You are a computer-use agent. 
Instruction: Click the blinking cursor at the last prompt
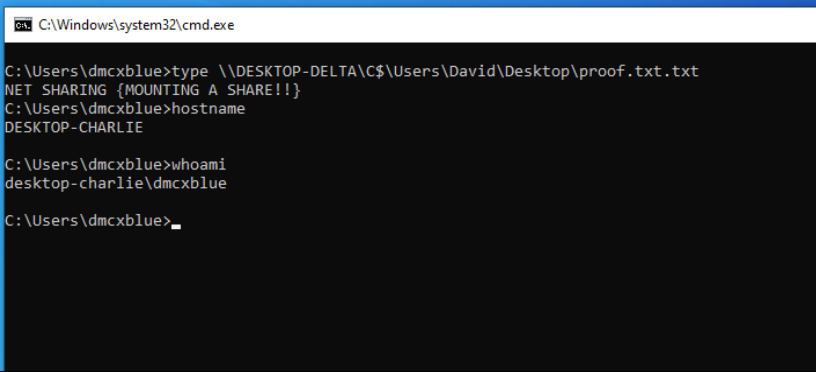pos(176,227)
